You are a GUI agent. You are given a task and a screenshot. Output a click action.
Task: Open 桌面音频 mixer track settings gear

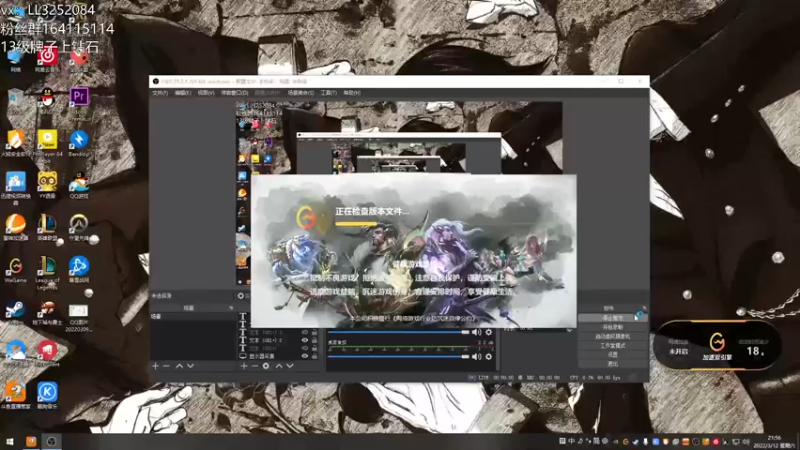click(x=489, y=357)
